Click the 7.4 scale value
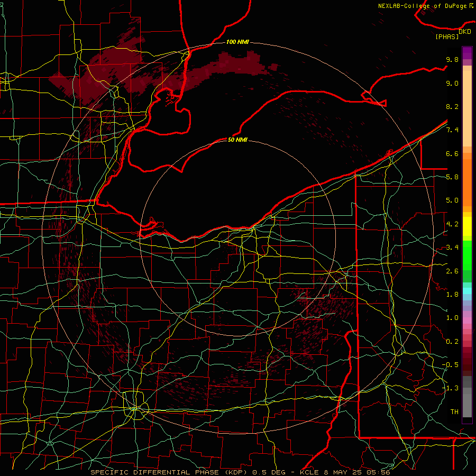The height and width of the screenshot is (476, 476). coord(452,130)
